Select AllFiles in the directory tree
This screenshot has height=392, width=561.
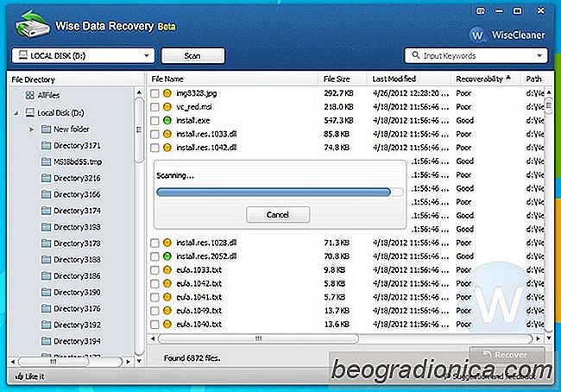click(x=48, y=95)
